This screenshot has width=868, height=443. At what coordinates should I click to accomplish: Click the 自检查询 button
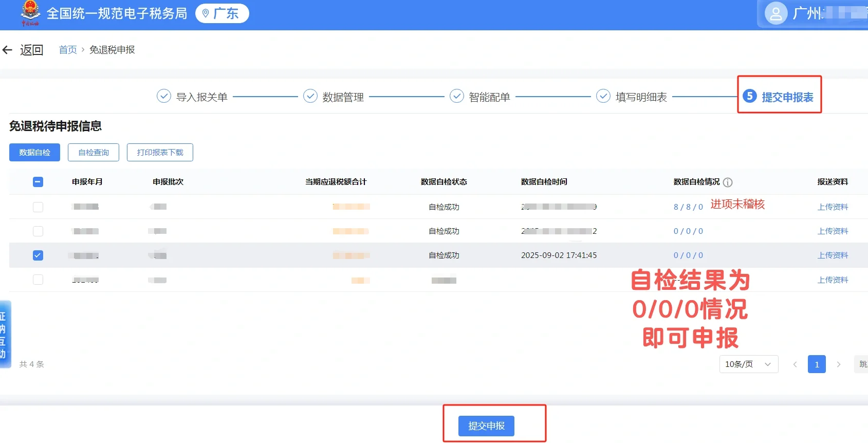coord(94,152)
